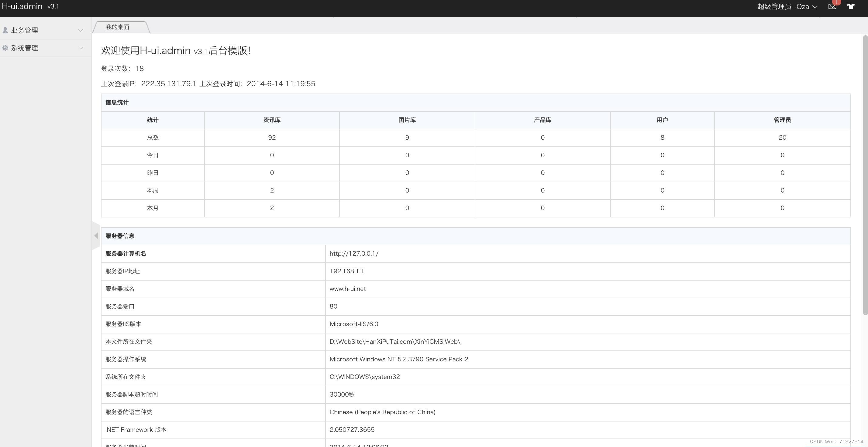The width and height of the screenshot is (868, 447).
Task: Click the v3.1 version label in header
Action: click(x=53, y=6)
